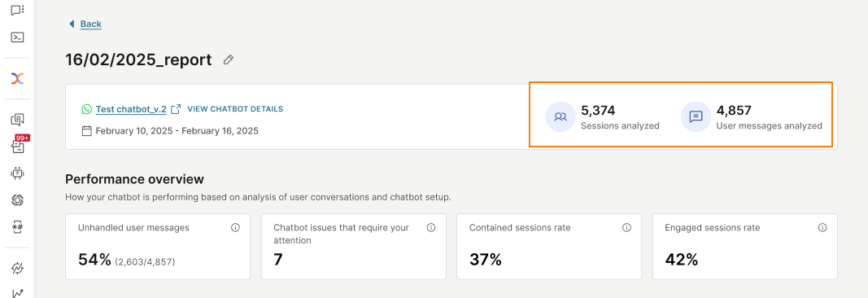This screenshot has width=868, height=298.
Task: Open the Test chatbot_v.2 link
Action: tap(131, 109)
